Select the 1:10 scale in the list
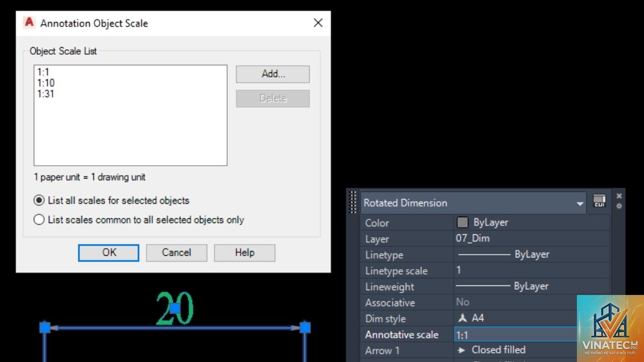Viewport: 644px width, 362px height. tap(46, 83)
